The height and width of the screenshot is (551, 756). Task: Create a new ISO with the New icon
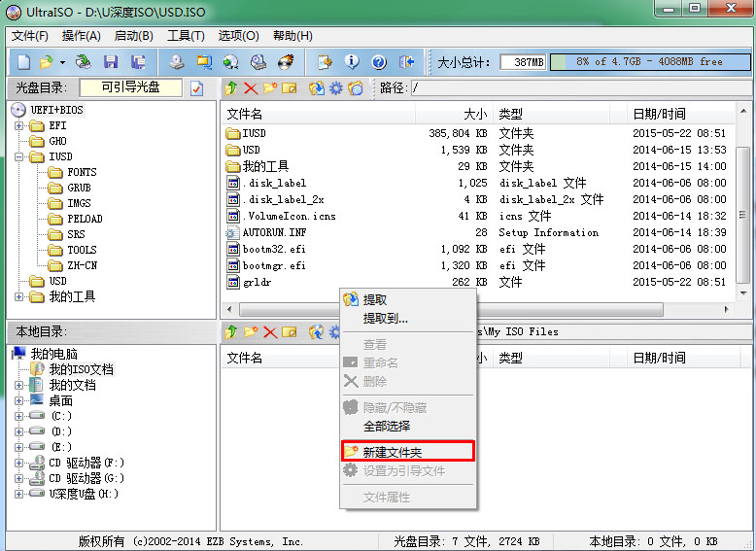23,62
